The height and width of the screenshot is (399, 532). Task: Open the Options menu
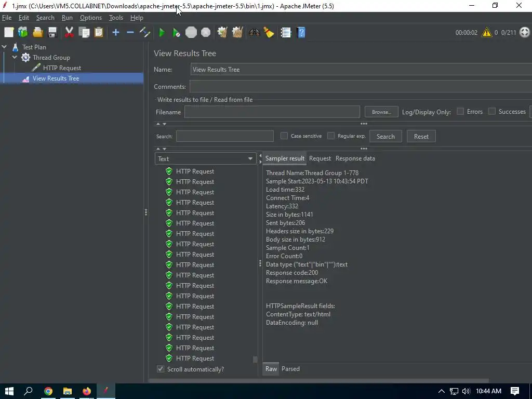[x=90, y=18]
